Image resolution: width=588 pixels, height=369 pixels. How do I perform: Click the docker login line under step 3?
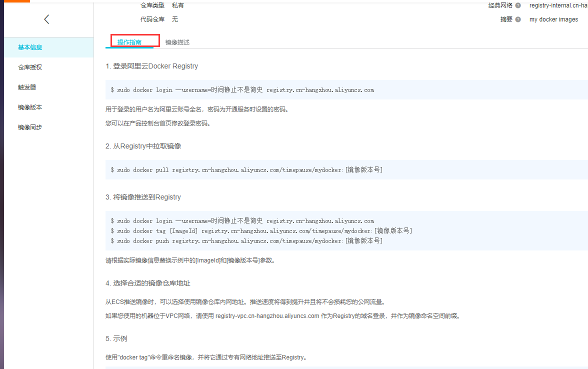tap(242, 221)
